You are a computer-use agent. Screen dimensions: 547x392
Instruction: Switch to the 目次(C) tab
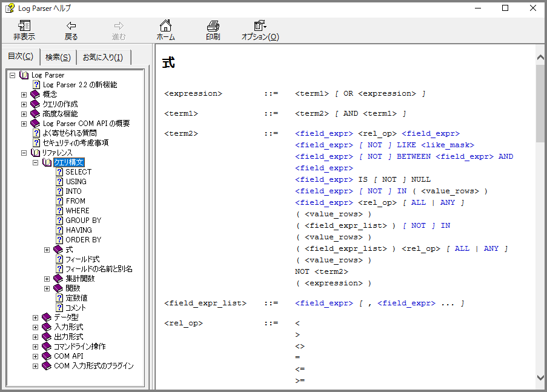pyautogui.click(x=21, y=56)
